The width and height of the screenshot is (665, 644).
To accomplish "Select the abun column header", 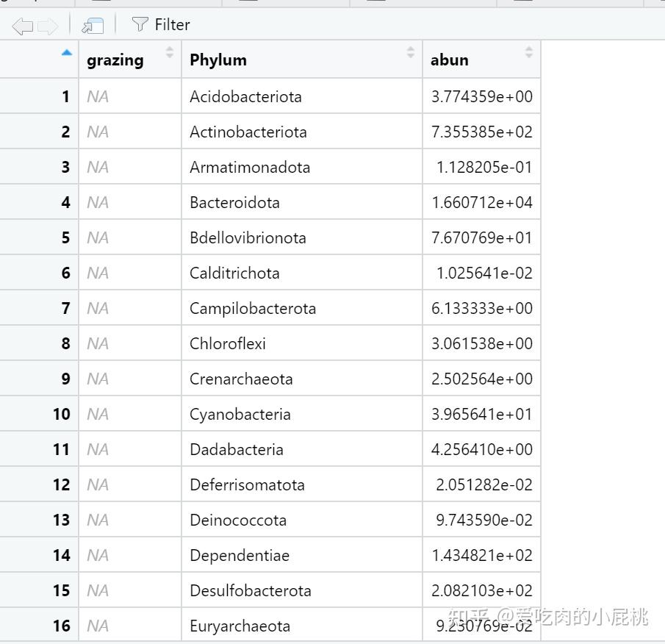I will pos(481,60).
